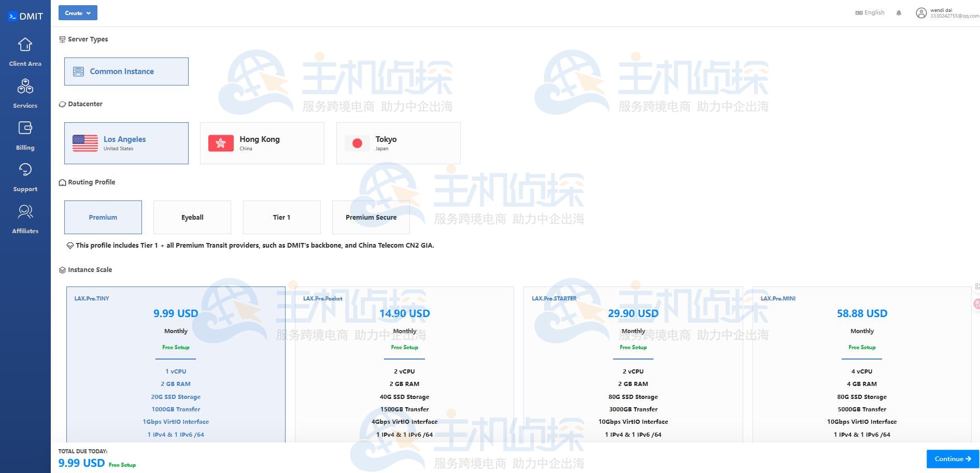
Task: Choose the Premium Secure routing profile
Action: 371,217
